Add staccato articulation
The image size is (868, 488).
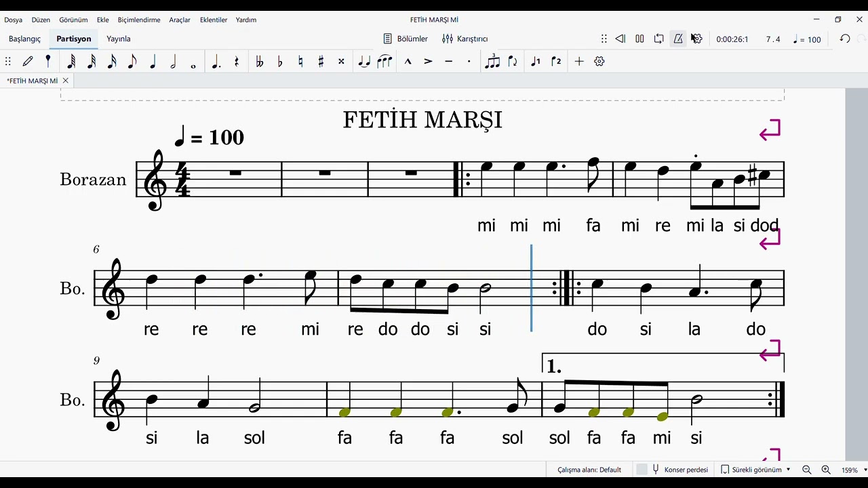[x=469, y=62]
